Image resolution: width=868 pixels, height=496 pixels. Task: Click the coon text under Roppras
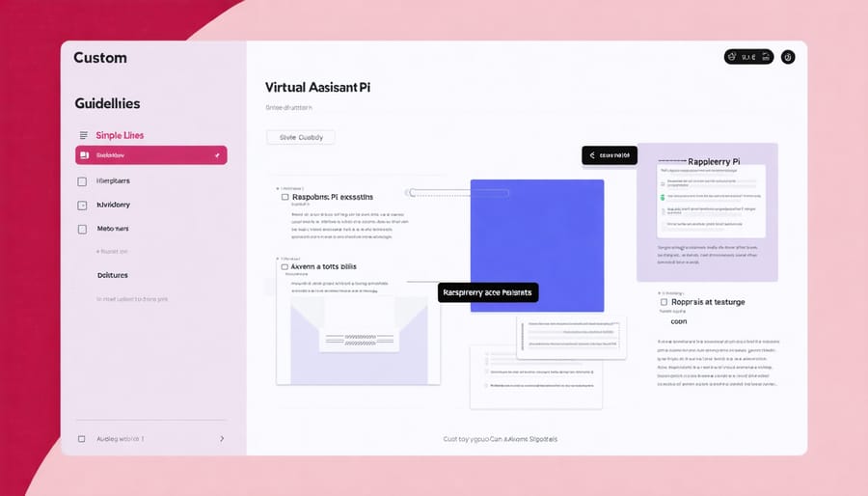[679, 321]
